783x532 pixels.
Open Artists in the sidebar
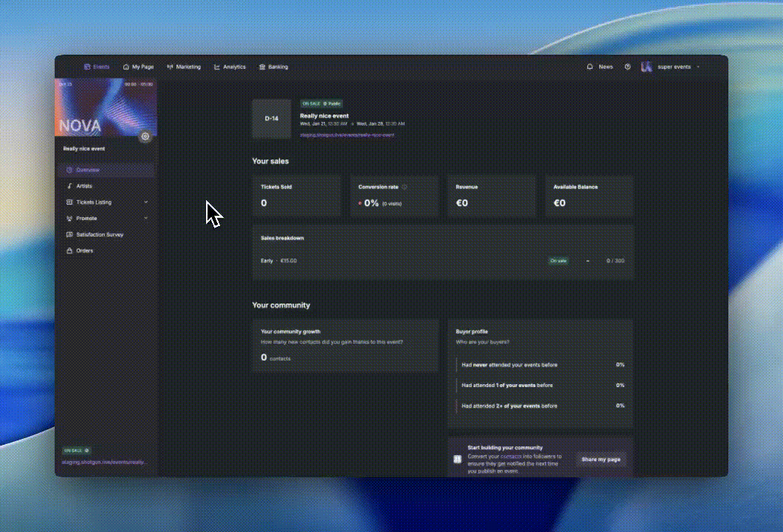106,185
